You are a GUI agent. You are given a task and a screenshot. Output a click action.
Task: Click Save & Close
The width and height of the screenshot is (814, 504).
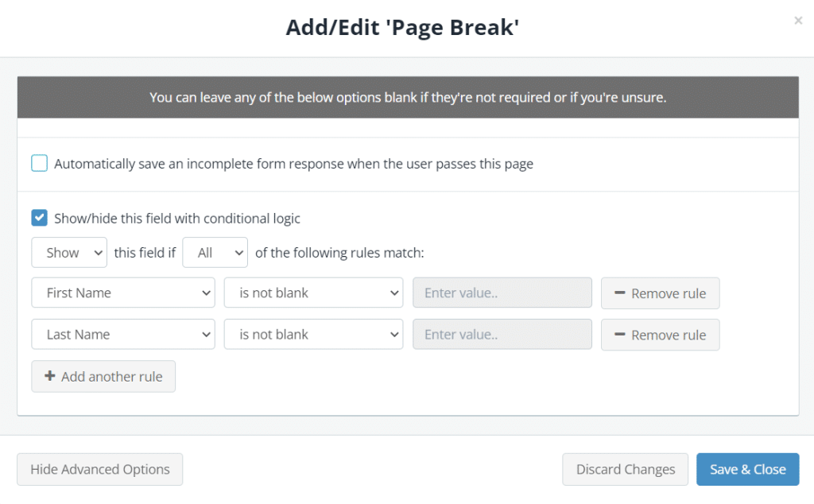(x=747, y=469)
